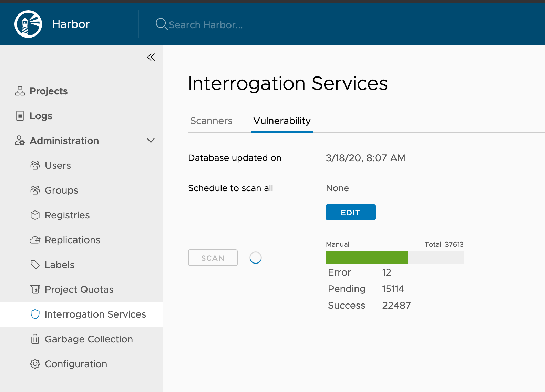Click the SCAN button

(213, 258)
